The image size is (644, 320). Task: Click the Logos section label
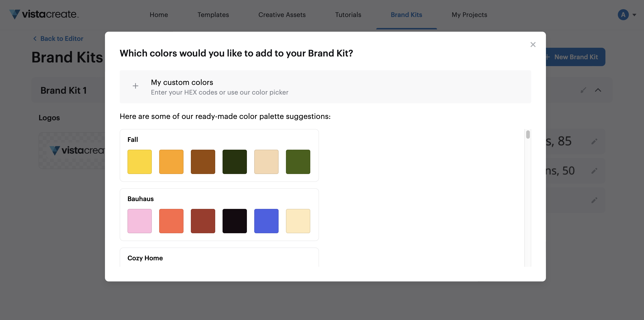[49, 118]
